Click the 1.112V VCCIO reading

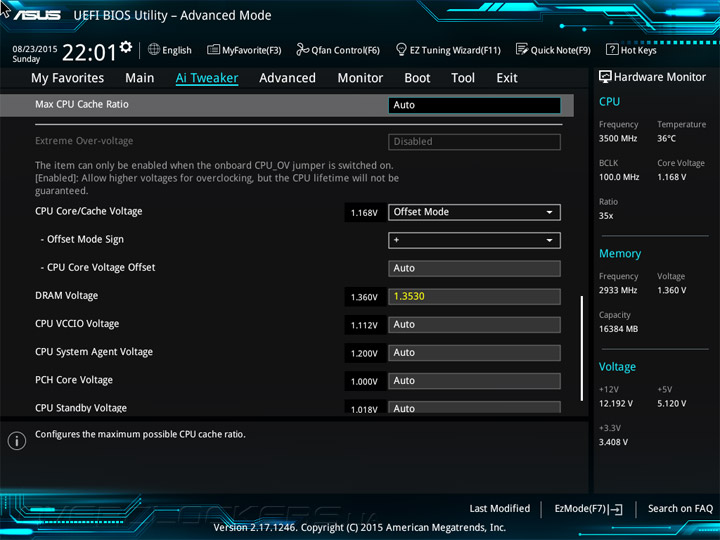[364, 325]
